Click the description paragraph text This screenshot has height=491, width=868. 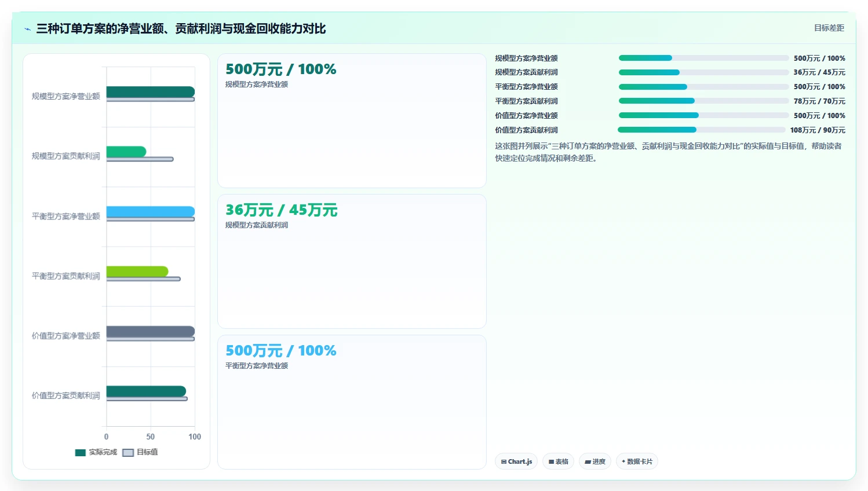coord(668,152)
